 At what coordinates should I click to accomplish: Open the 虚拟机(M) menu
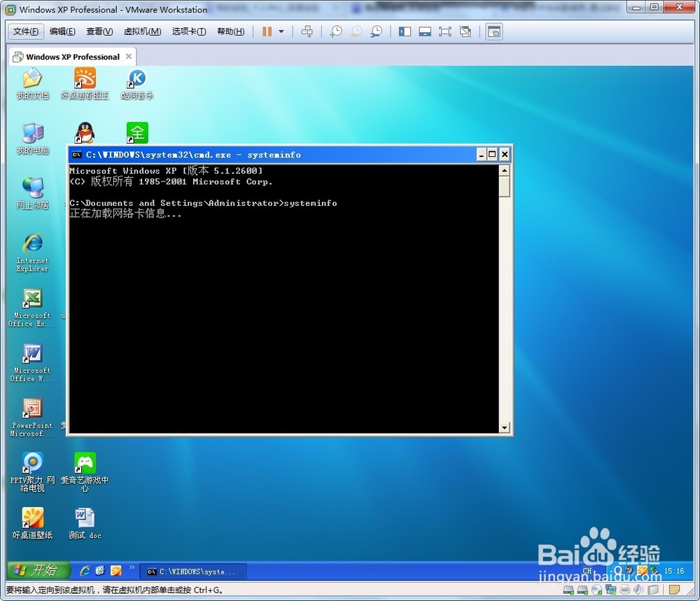pyautogui.click(x=142, y=32)
